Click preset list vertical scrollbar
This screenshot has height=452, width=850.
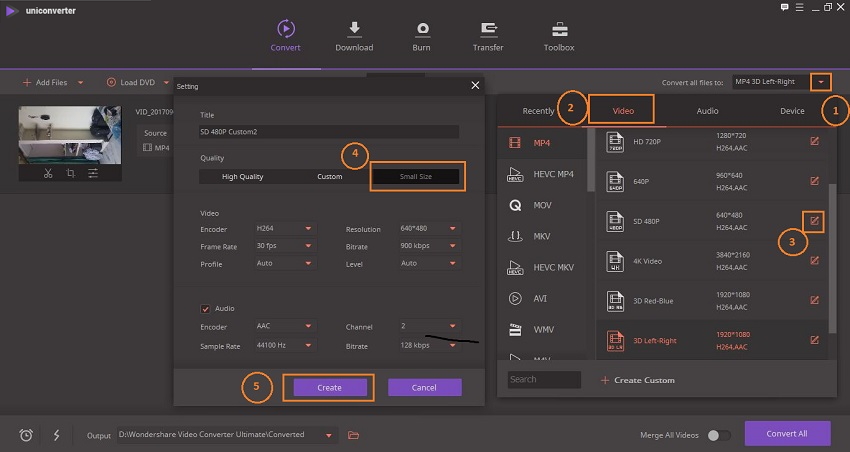(833, 259)
